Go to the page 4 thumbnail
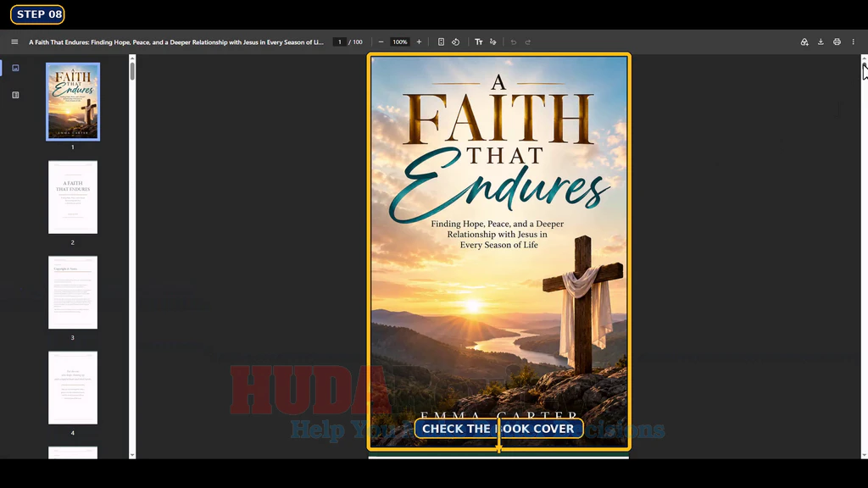This screenshot has height=488, width=868. coord(73,387)
